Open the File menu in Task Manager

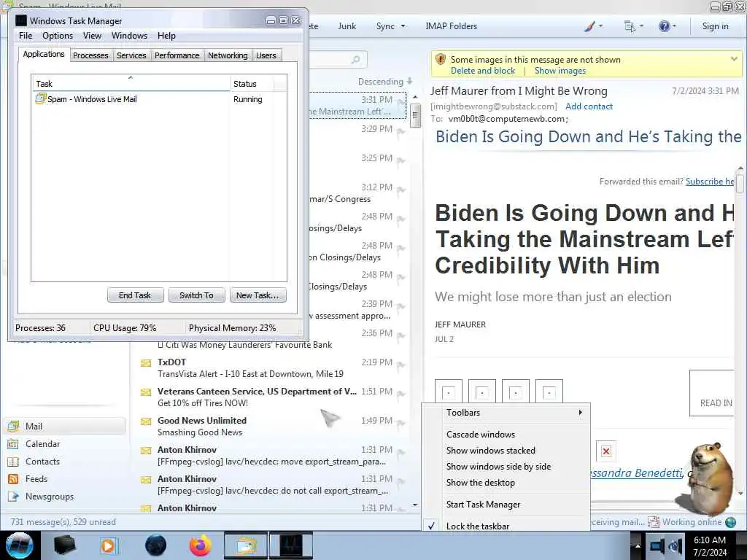pos(26,36)
